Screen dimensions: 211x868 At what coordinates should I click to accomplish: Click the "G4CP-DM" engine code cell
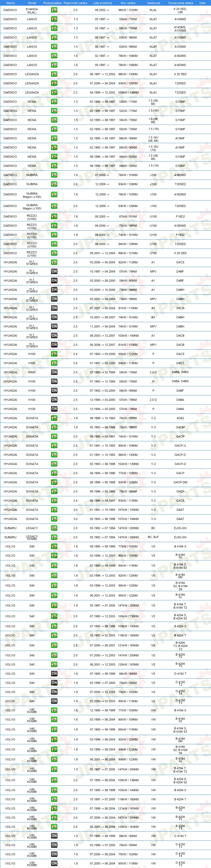click(x=180, y=482)
